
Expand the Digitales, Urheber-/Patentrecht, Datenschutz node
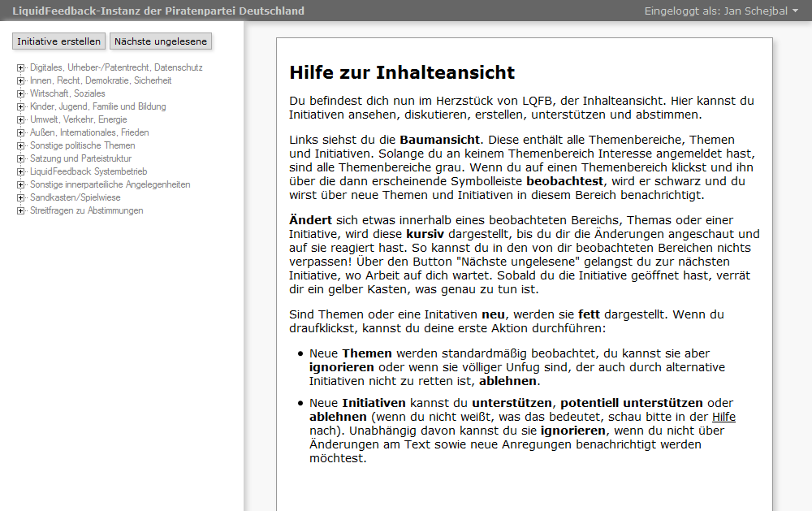[20, 67]
